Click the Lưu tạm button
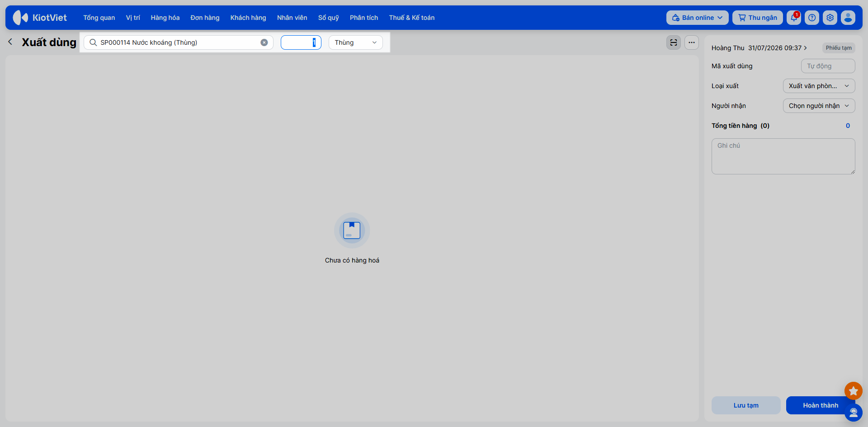This screenshot has height=427, width=868. (x=746, y=405)
